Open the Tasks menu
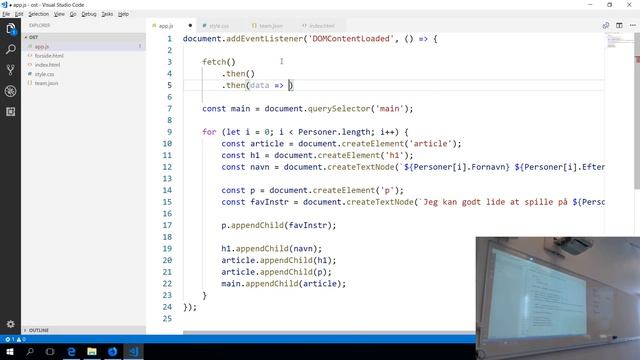This screenshot has height=360, width=640. (x=107, y=14)
